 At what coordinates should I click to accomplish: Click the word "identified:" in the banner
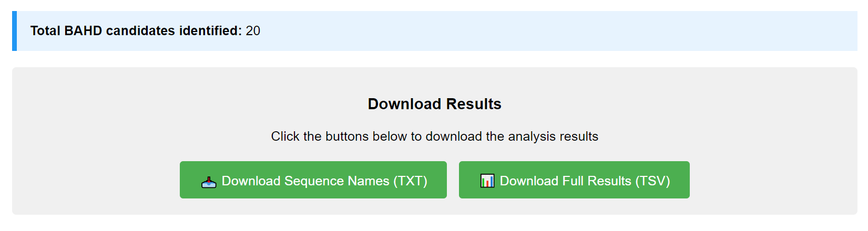[x=210, y=31]
